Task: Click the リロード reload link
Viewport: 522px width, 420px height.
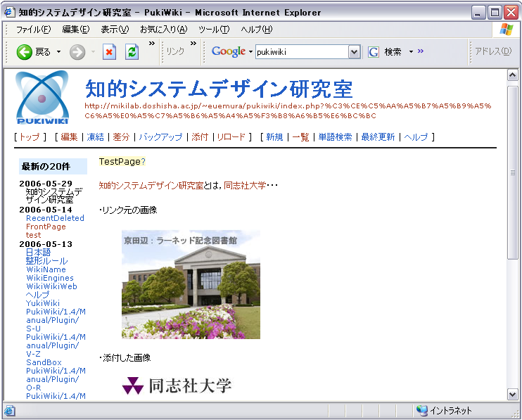Action: click(231, 136)
